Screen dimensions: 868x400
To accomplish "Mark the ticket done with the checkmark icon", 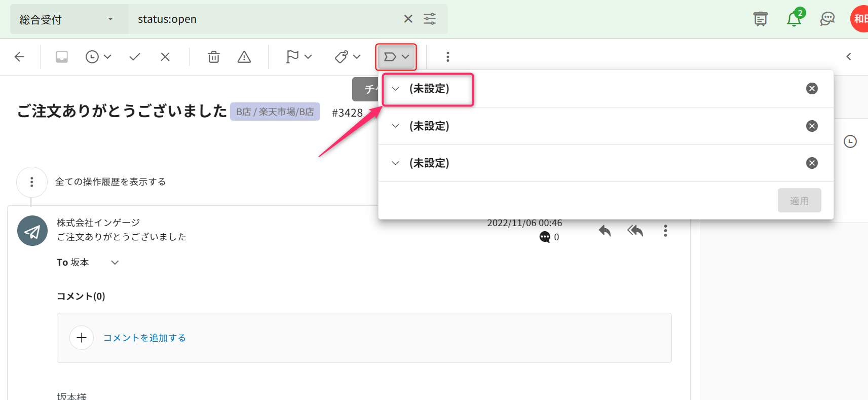I will (135, 57).
